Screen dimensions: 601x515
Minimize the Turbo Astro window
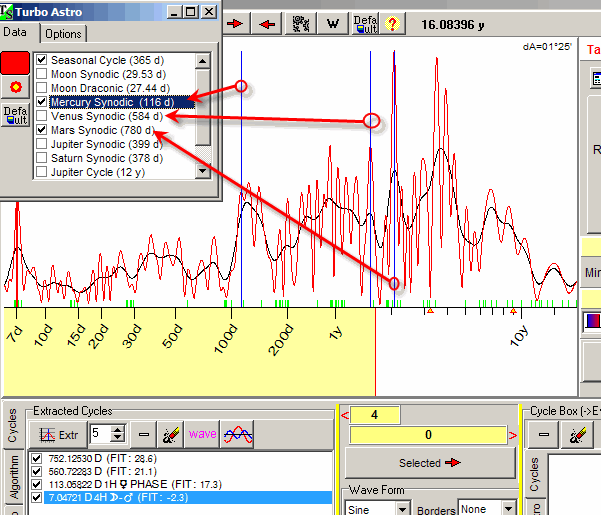point(174,12)
